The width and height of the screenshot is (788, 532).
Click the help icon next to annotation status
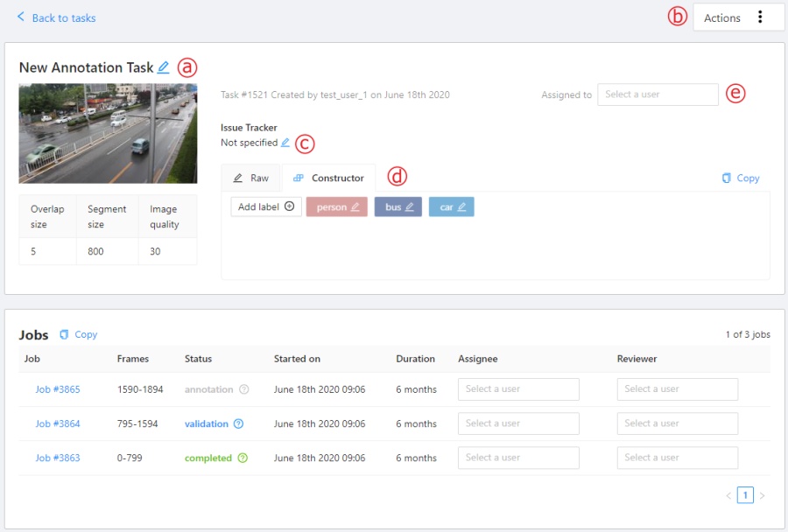click(244, 389)
